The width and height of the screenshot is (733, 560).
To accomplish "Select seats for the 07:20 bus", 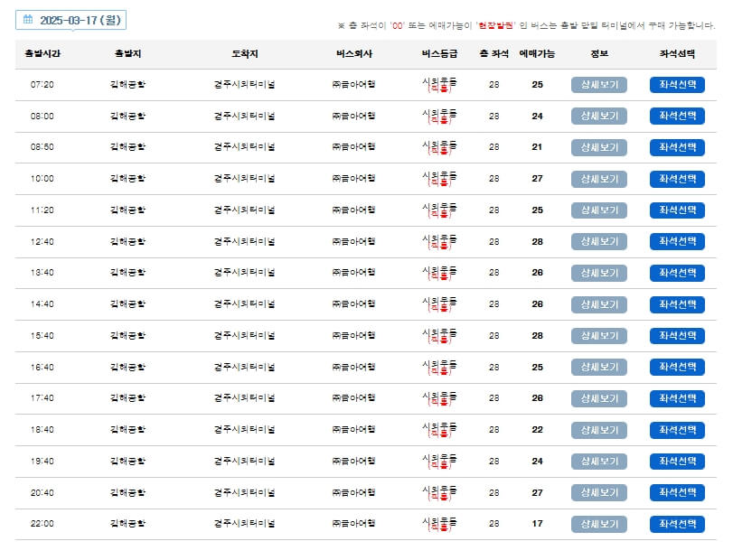I will coord(677,85).
